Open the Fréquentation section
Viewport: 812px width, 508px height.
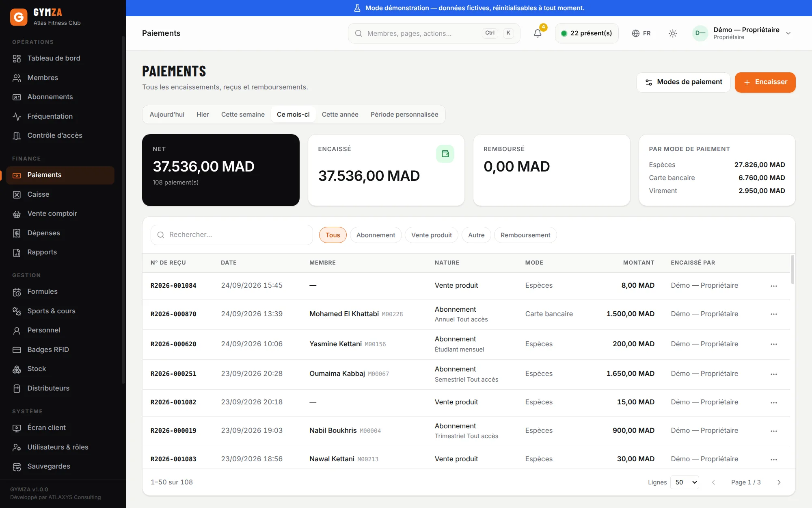click(60, 116)
